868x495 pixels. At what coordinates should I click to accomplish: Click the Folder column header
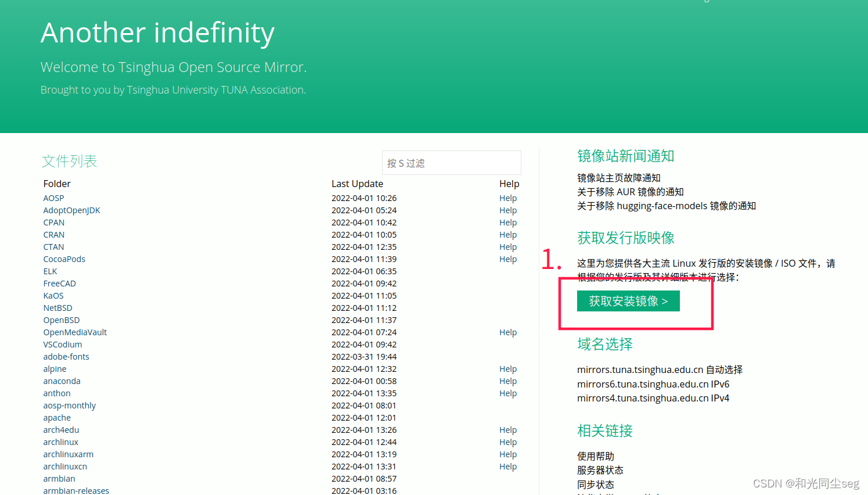pos(57,184)
